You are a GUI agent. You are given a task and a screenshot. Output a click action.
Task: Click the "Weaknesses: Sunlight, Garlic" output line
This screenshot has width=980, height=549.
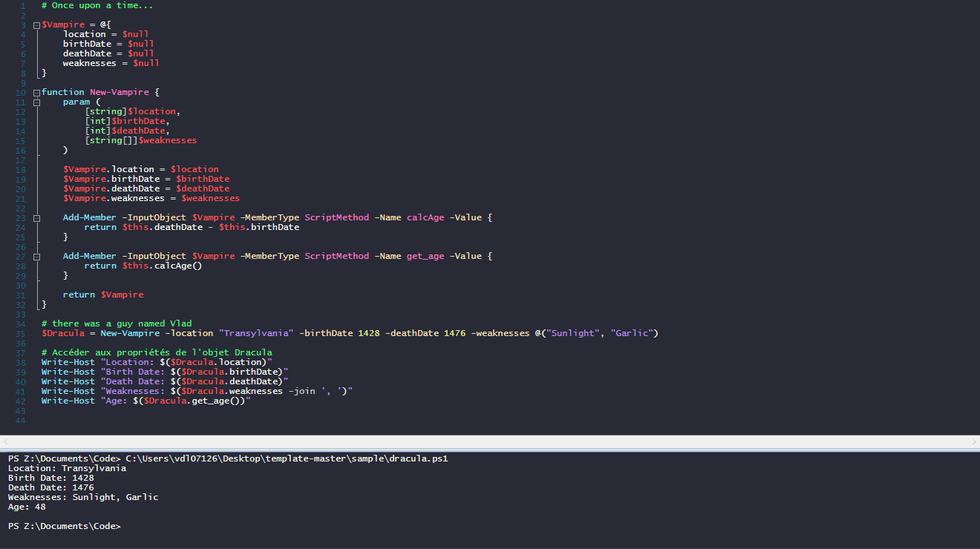click(x=82, y=496)
